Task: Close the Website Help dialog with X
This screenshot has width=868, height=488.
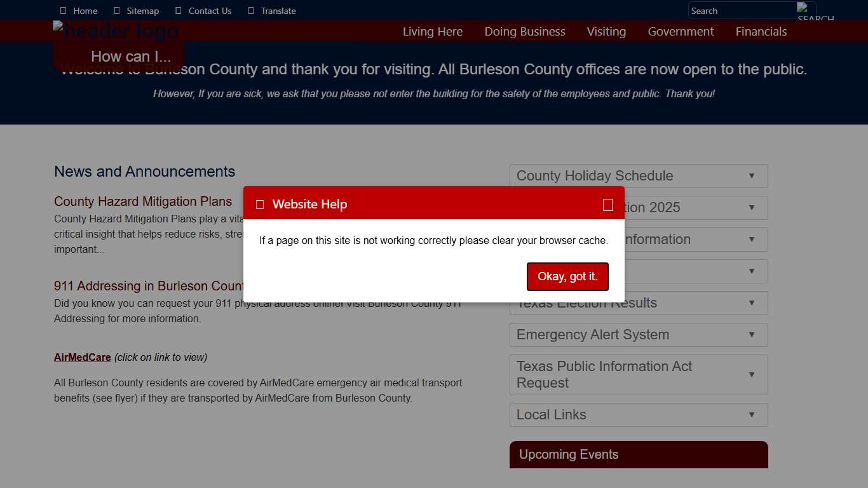Action: 607,205
